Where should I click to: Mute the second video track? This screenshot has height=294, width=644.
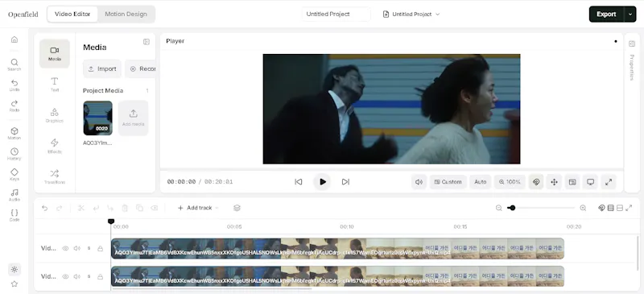click(76, 276)
